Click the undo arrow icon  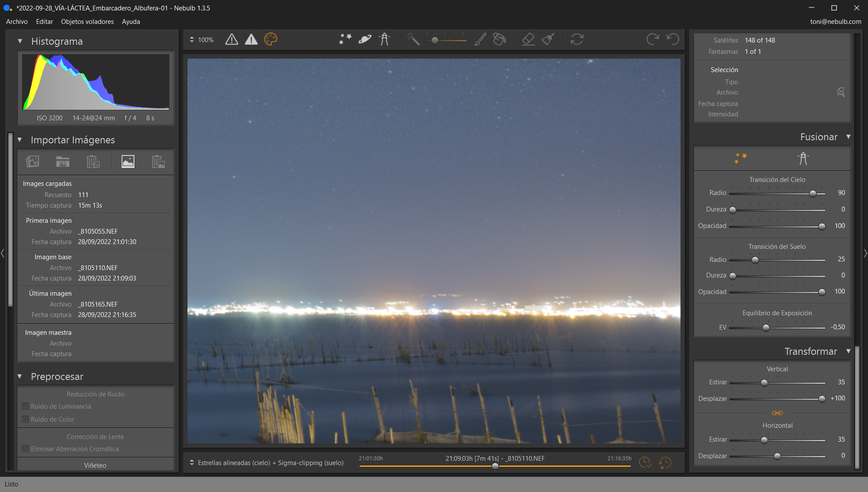coord(673,40)
